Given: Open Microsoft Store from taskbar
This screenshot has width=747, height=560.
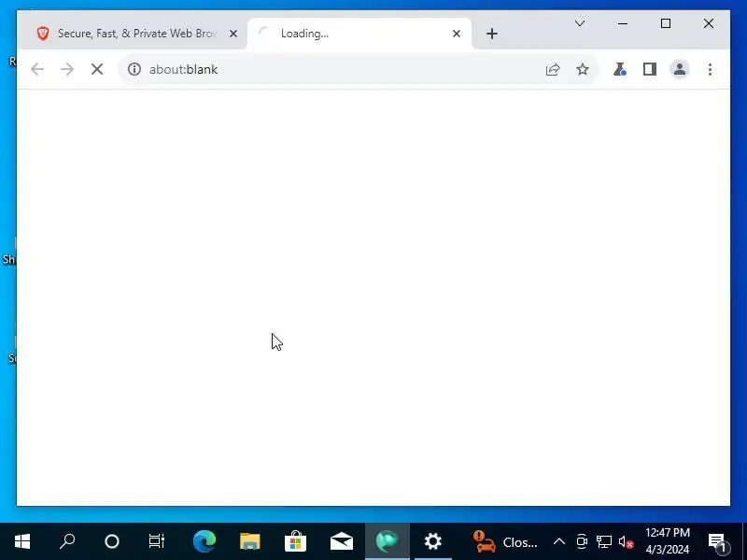Looking at the screenshot, I should click(x=296, y=541).
